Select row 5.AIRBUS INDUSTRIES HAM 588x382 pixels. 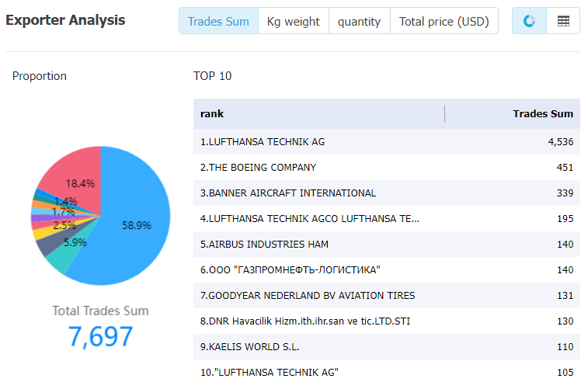(x=387, y=244)
